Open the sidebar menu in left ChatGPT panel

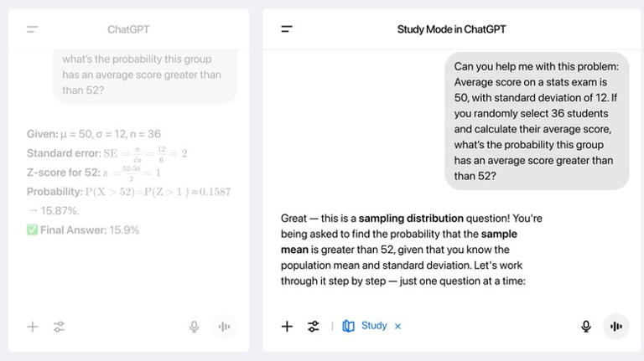33,29
